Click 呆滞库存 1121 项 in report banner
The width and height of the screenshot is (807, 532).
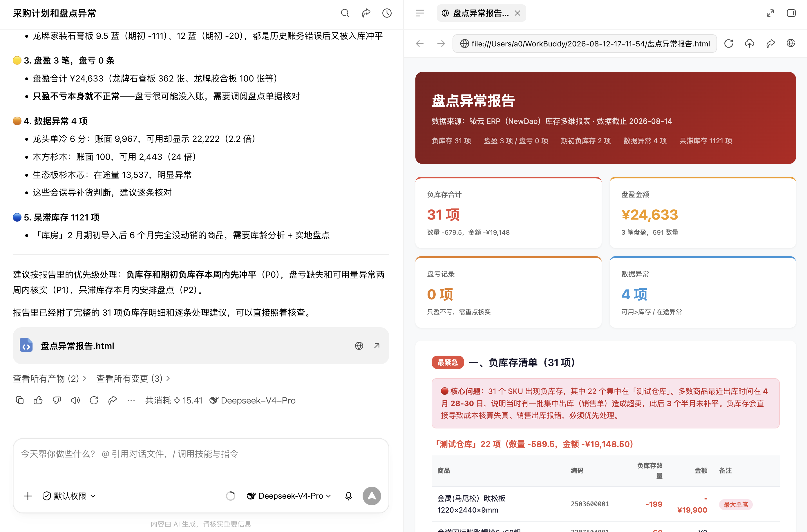coord(705,141)
